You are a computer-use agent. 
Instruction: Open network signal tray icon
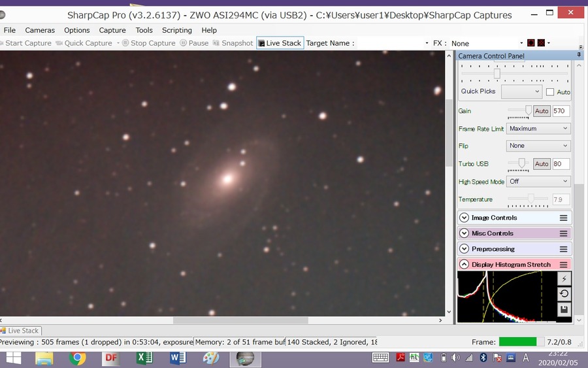coord(469,358)
